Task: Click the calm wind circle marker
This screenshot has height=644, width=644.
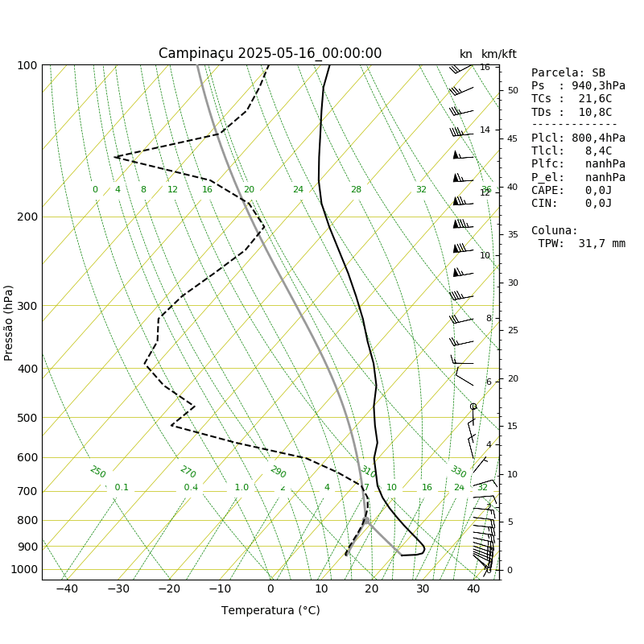Action: tap(473, 407)
